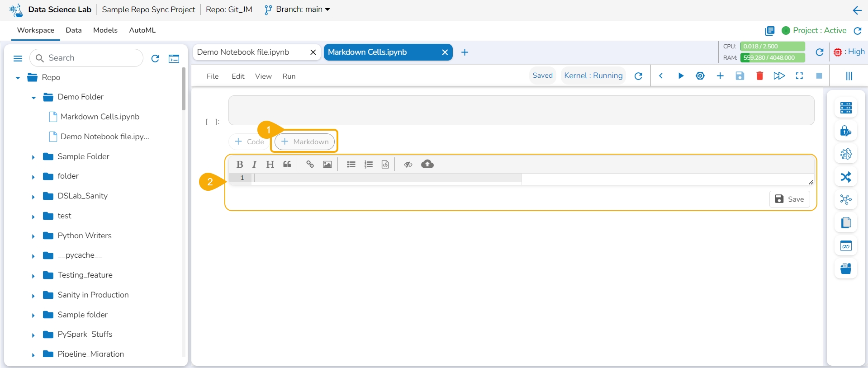This screenshot has width=868, height=368.
Task: Open the fullscreen view icon
Action: tap(799, 76)
